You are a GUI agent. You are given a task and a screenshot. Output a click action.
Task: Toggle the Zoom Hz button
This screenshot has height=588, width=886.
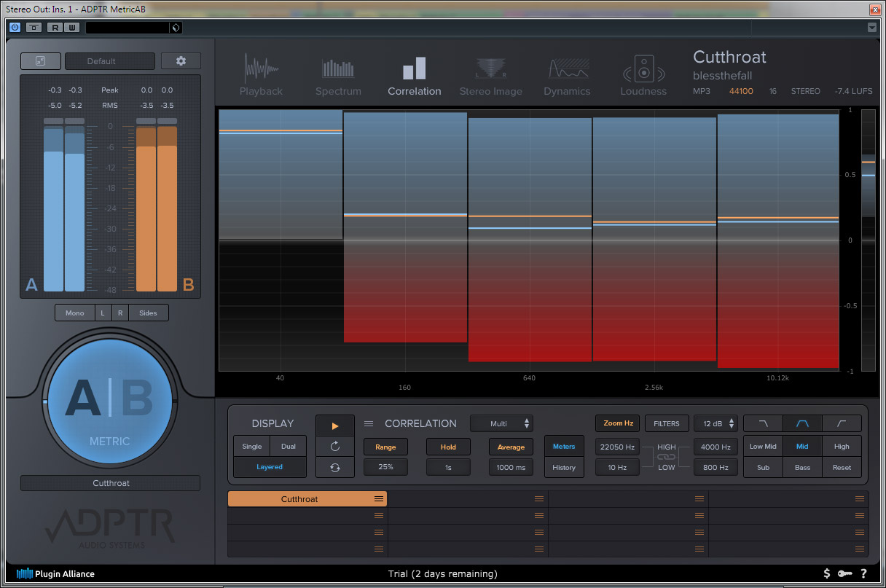click(618, 423)
